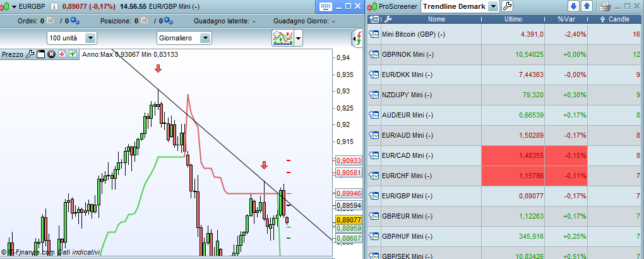Select the NZD/JPY Mini name
644x259 pixels.
(407, 95)
